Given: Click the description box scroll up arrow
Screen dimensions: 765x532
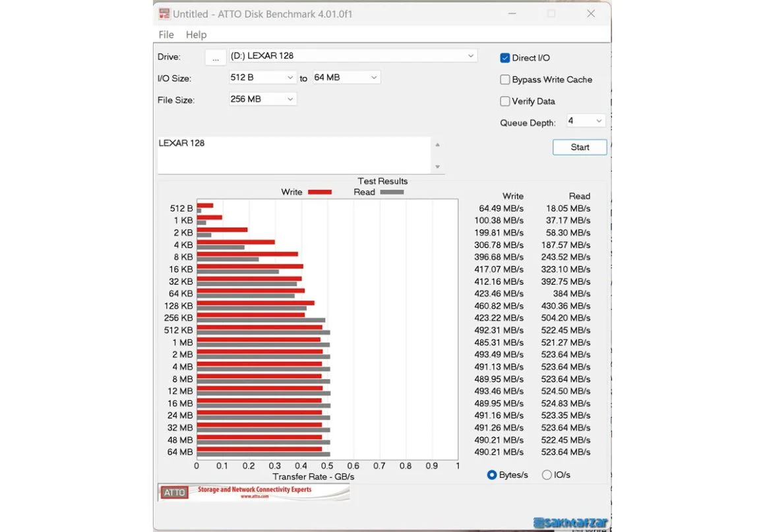Looking at the screenshot, I should 438,145.
